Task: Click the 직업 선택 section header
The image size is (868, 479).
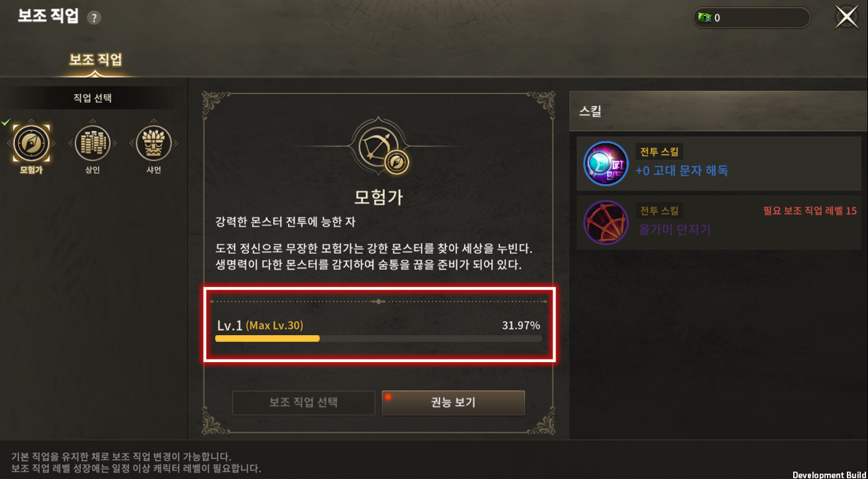Action: coord(93,98)
